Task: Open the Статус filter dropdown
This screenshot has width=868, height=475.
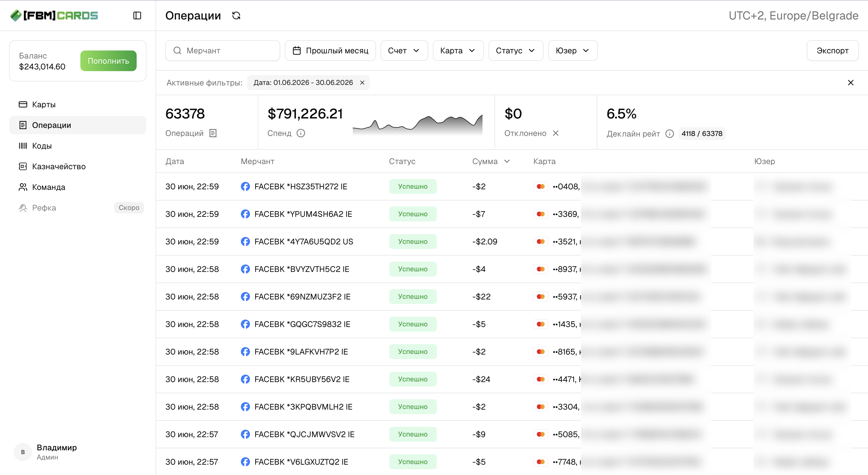Action: coord(516,50)
